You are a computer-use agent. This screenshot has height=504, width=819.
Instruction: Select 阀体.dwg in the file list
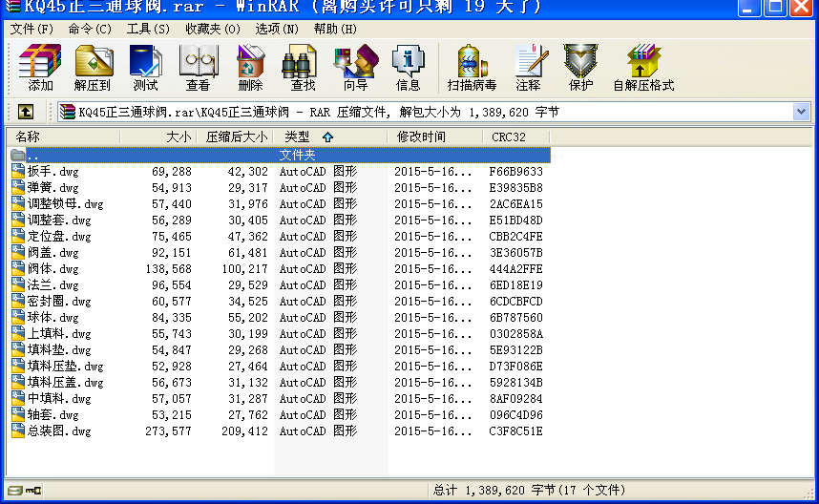(x=52, y=269)
